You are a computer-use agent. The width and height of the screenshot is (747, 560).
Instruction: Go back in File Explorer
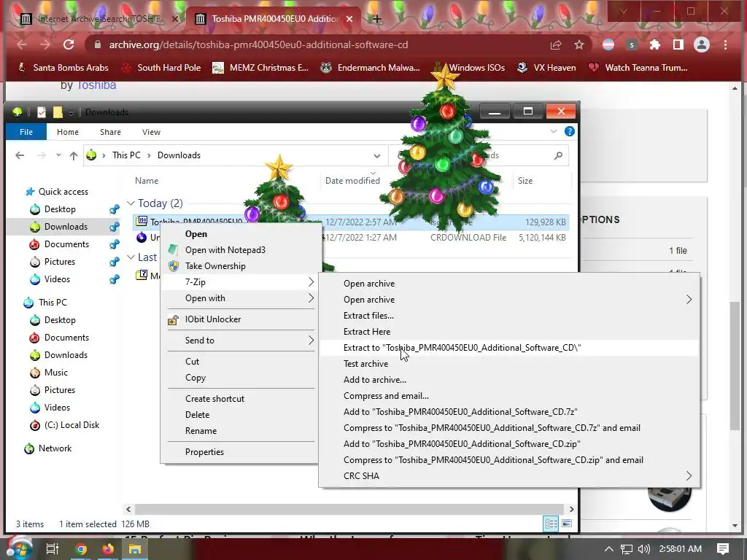tap(20, 155)
